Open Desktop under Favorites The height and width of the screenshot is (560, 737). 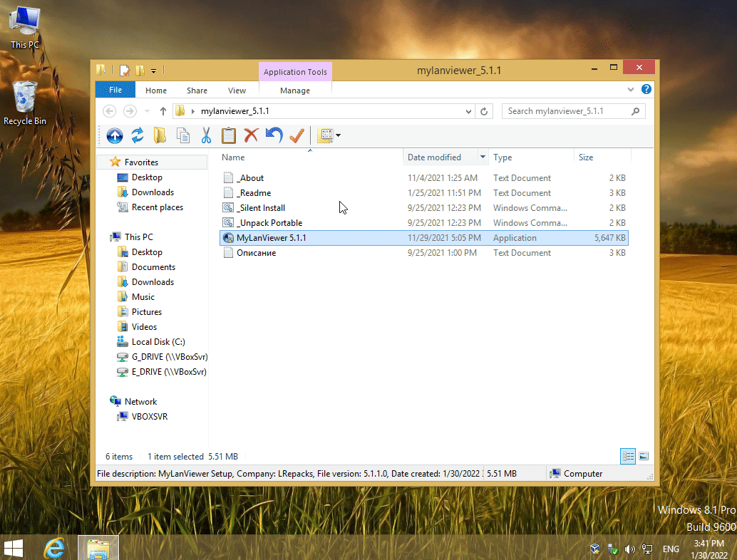click(147, 177)
